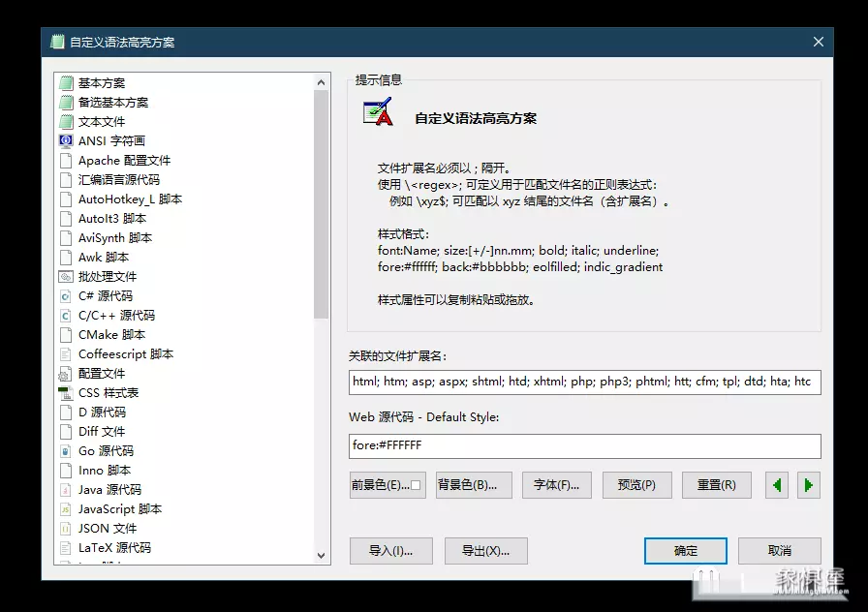The height and width of the screenshot is (612, 868).
Task: Click the 导入(I)... import button
Action: [x=391, y=551]
